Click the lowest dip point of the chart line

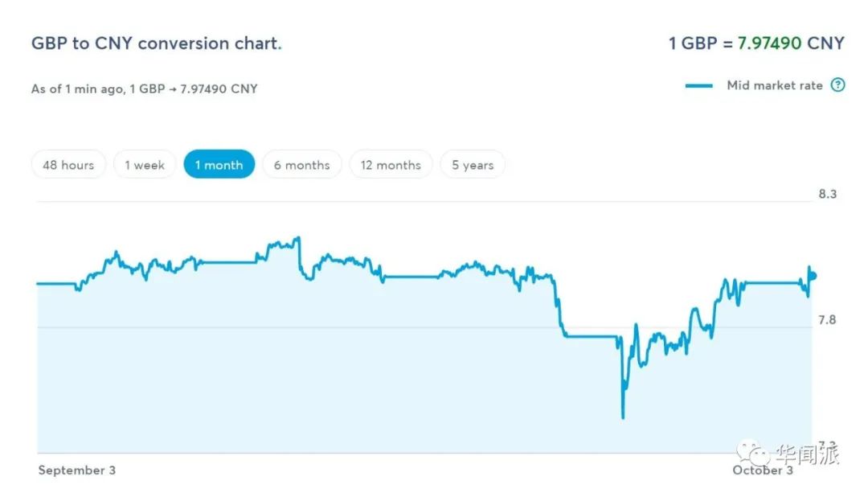tap(623, 417)
